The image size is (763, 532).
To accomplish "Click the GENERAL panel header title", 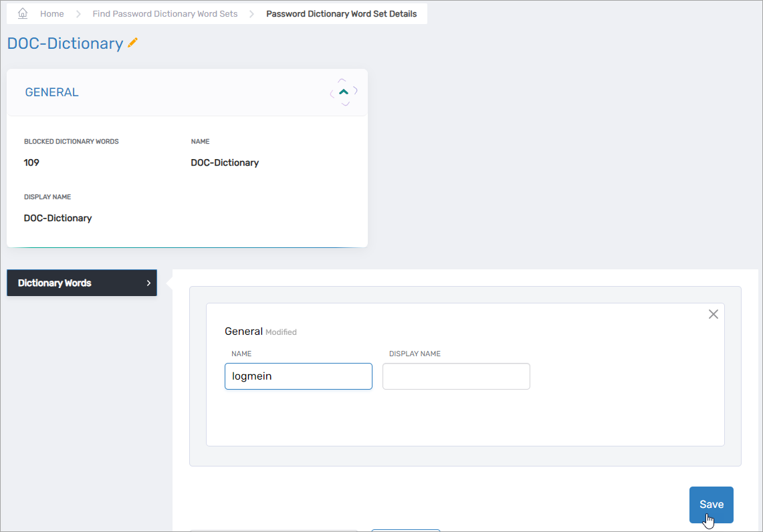I will pyautogui.click(x=51, y=92).
